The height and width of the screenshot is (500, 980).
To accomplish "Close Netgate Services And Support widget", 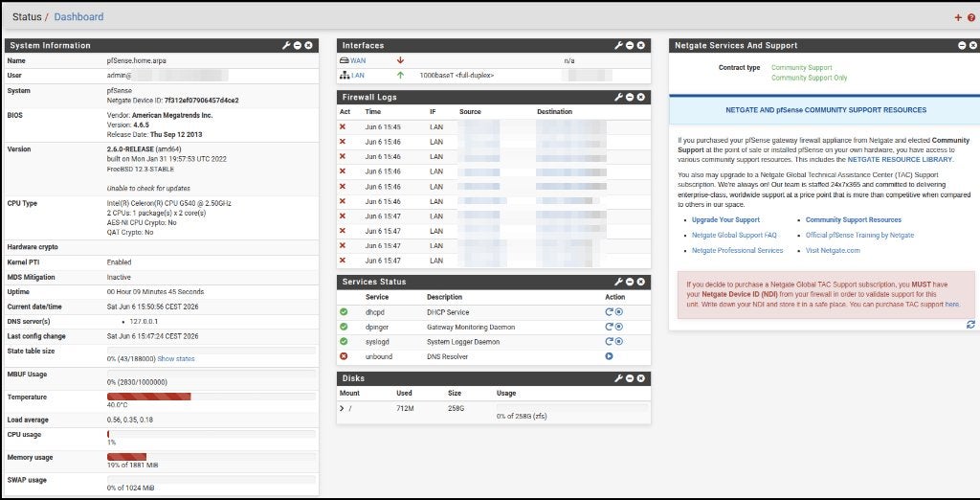I will (972, 46).
